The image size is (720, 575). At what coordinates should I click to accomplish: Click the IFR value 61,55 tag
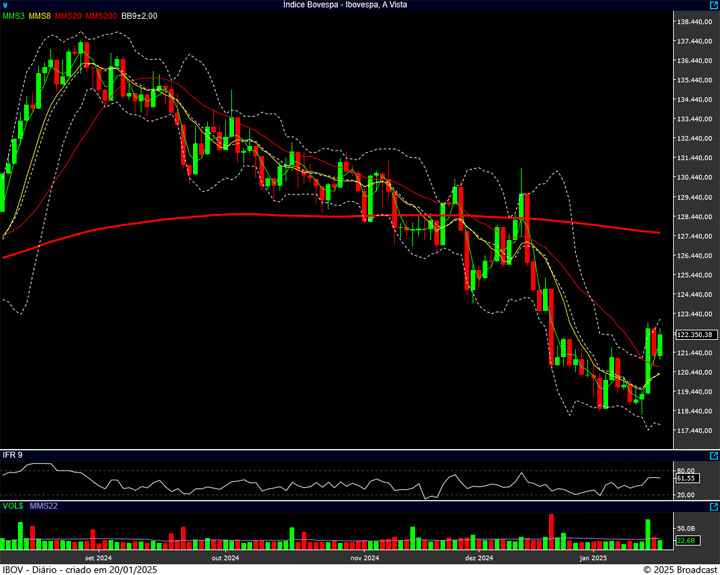click(x=685, y=480)
